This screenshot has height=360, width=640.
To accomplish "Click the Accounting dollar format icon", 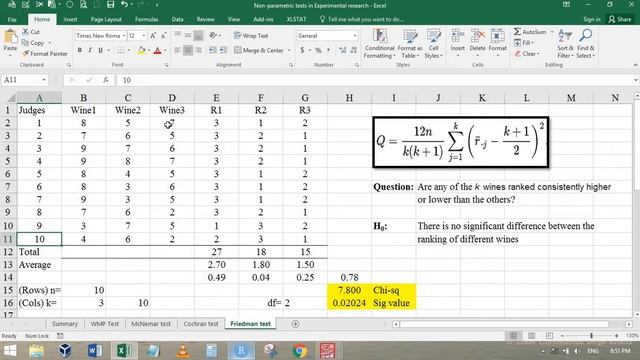I will pos(302,50).
